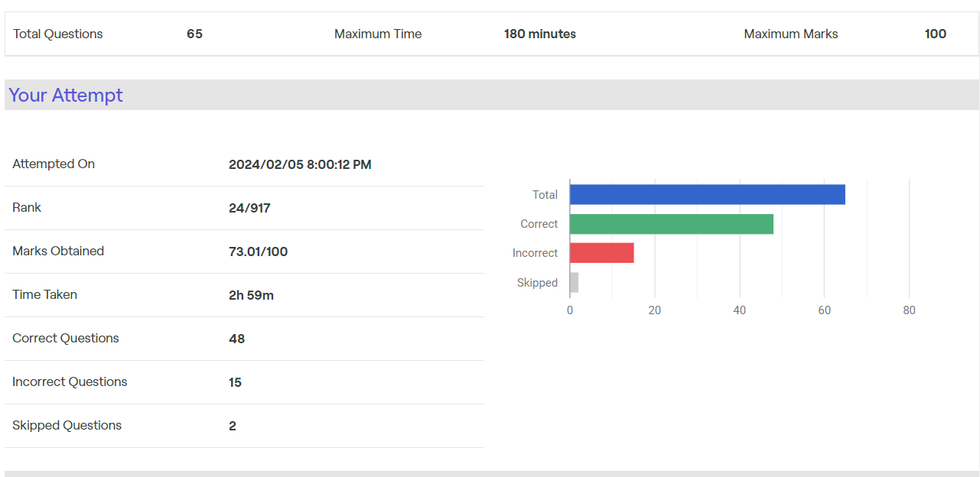This screenshot has height=477, width=980.
Task: Click the '180 minutes' maximum time value
Action: tap(539, 34)
